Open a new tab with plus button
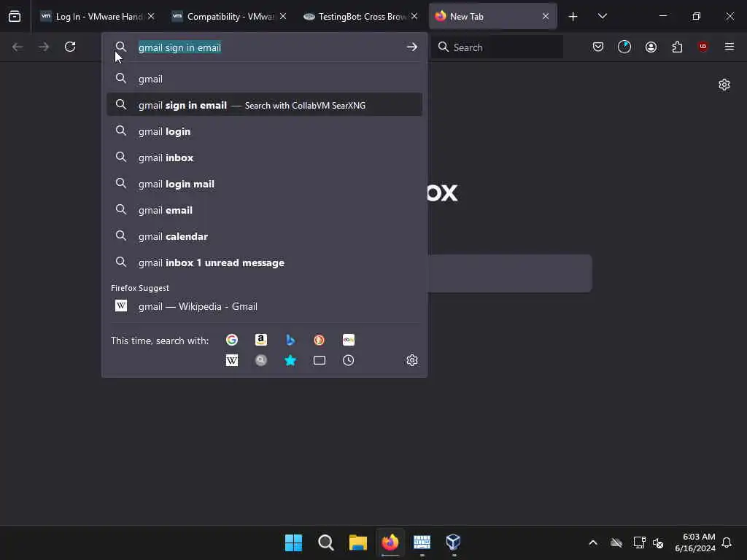The height and width of the screenshot is (560, 747). (573, 17)
